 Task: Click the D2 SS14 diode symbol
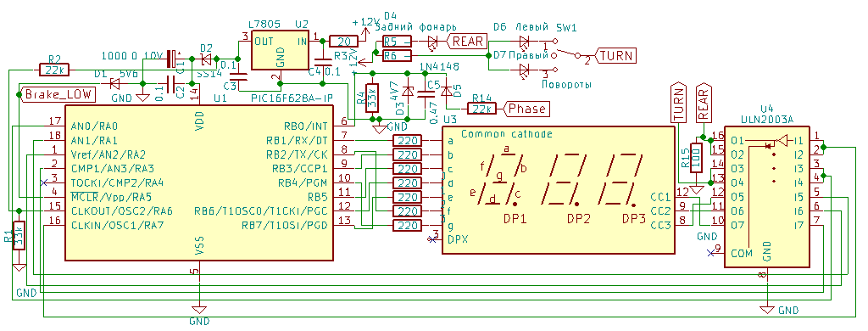pyautogui.click(x=207, y=59)
